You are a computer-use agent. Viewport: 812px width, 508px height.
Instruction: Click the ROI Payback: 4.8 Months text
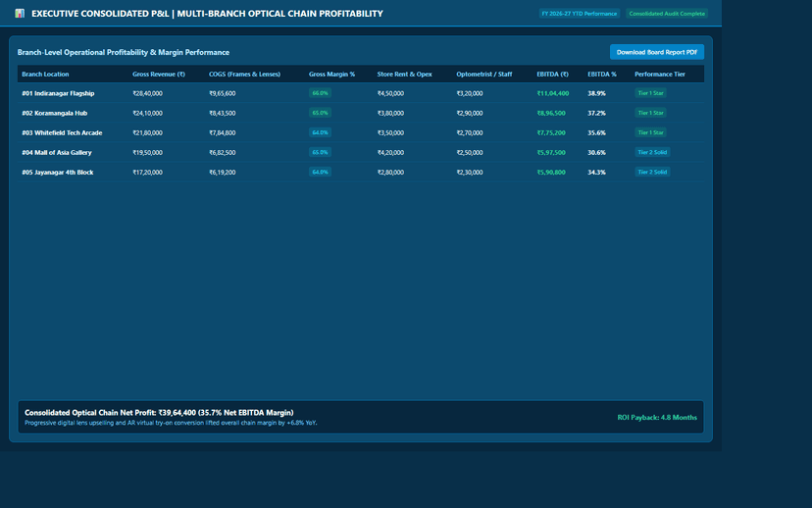[x=657, y=418]
